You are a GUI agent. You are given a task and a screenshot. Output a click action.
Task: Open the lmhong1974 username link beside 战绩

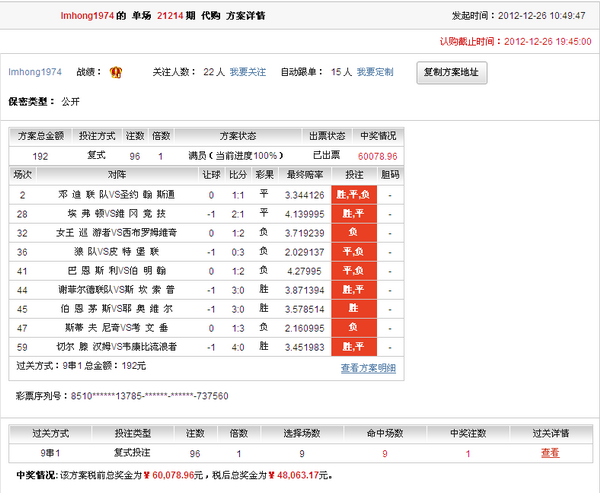click(35, 73)
